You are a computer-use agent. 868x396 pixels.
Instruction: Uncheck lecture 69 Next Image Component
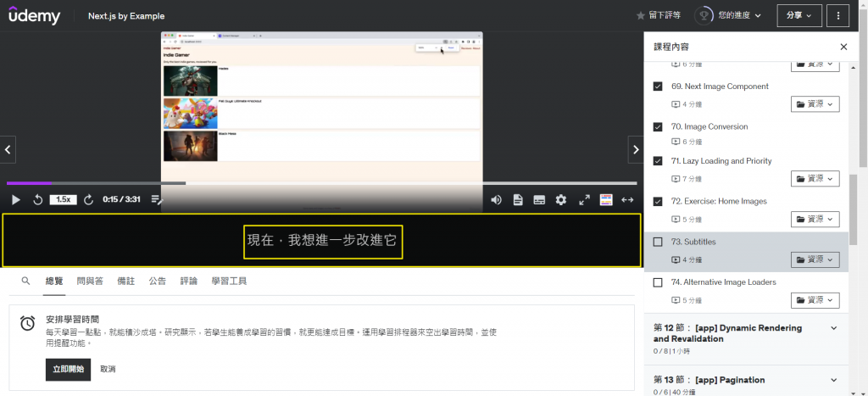(x=658, y=86)
